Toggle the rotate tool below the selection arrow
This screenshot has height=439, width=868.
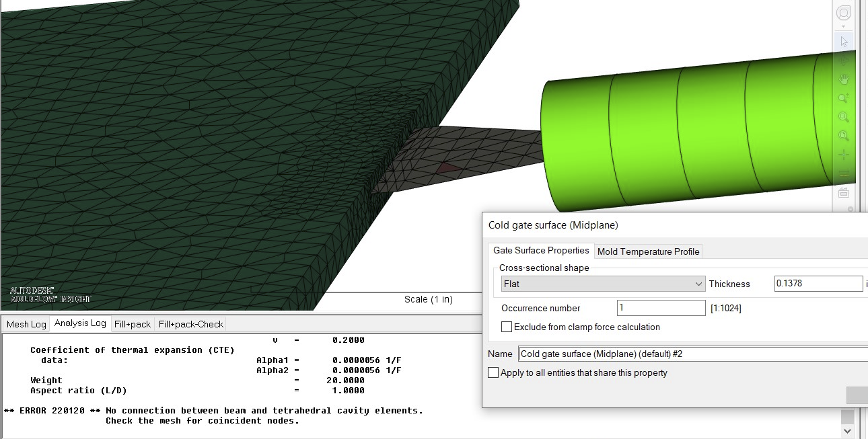click(x=843, y=59)
